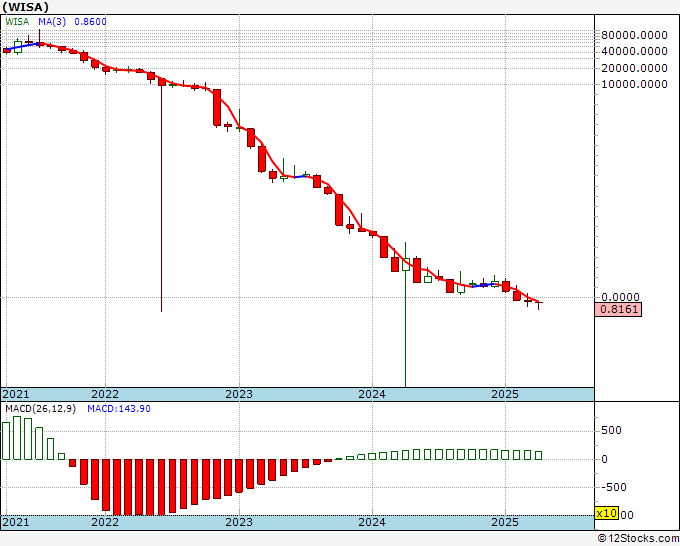The image size is (680, 546).
Task: Click the -500 MACD axis label
Action: pos(614,487)
